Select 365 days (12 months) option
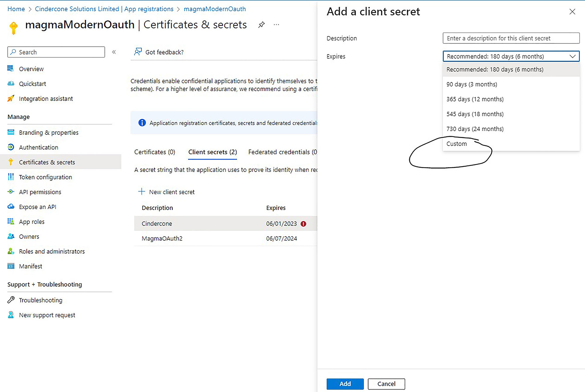The width and height of the screenshot is (585, 392). [511, 99]
